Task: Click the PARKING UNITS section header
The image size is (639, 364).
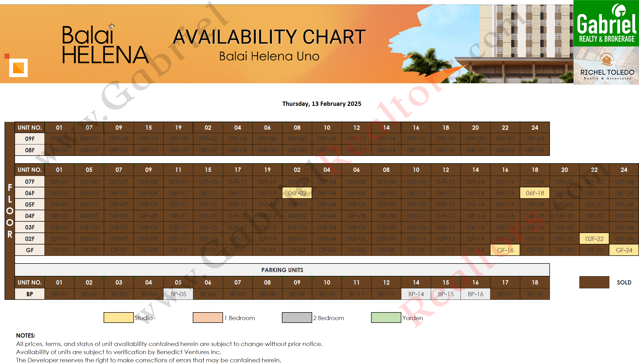Action: click(282, 270)
